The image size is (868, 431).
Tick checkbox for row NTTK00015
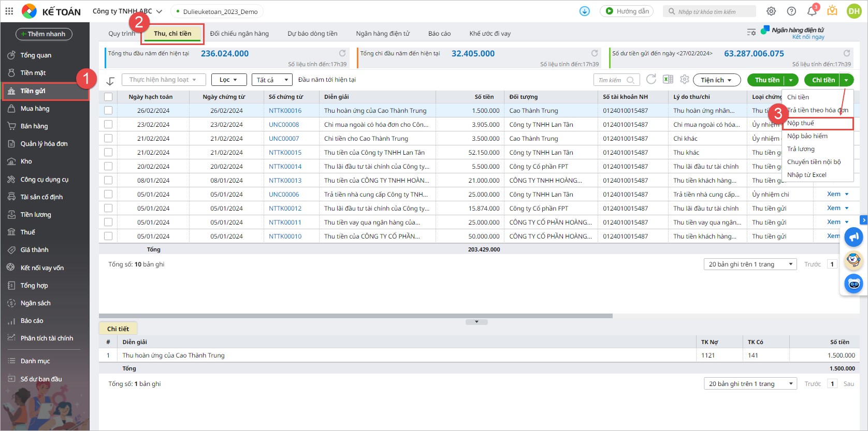point(108,152)
